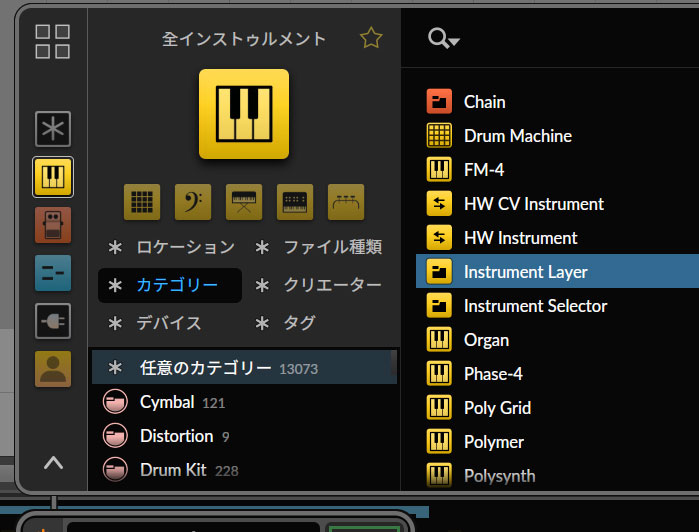
Task: Click the category list scrollbar
Action: click(394, 363)
